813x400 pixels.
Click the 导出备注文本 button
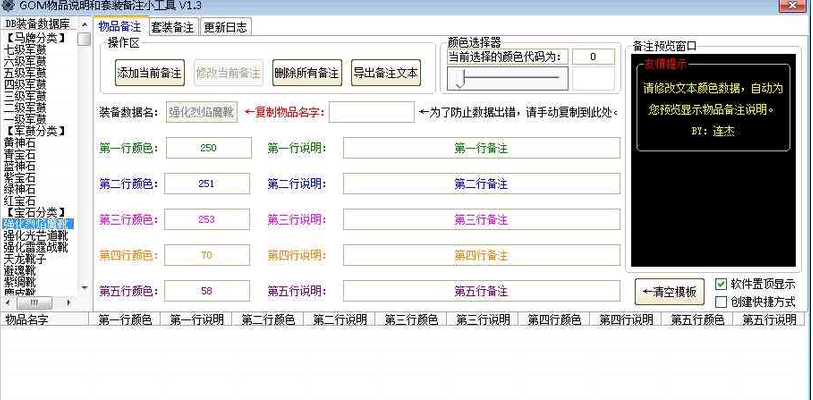(385, 73)
